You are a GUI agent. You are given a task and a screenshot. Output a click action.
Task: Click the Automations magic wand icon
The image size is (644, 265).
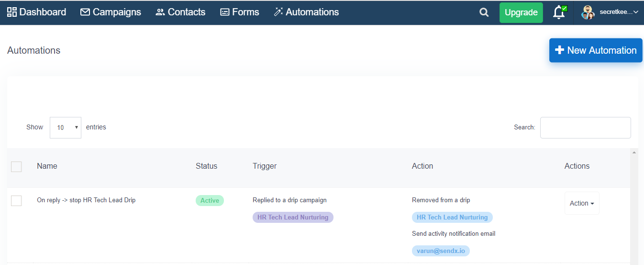coord(278,12)
